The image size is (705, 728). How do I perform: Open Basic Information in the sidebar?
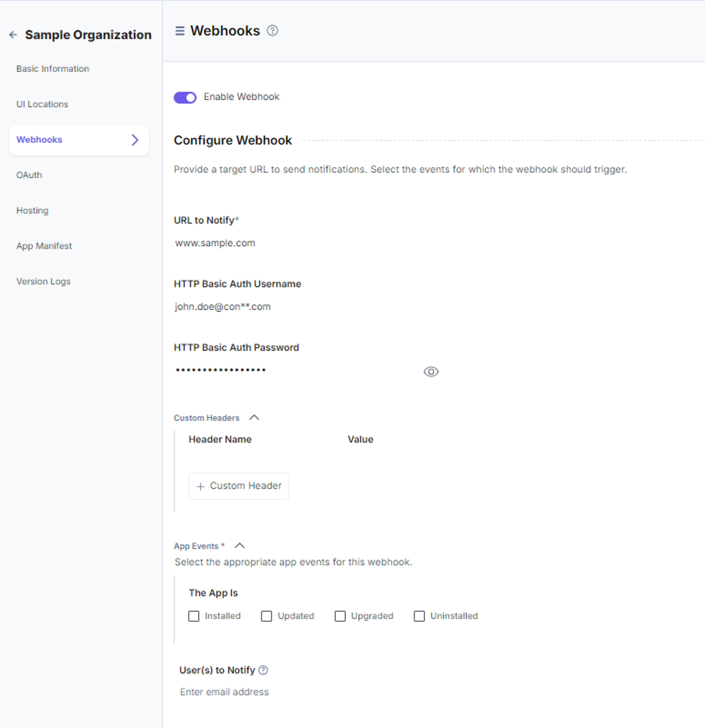53,69
